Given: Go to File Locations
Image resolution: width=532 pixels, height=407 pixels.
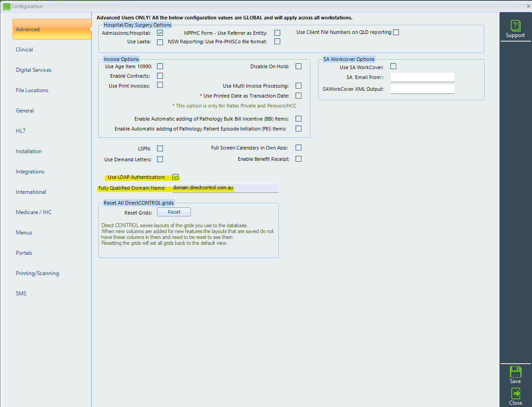Looking at the screenshot, I should (32, 90).
